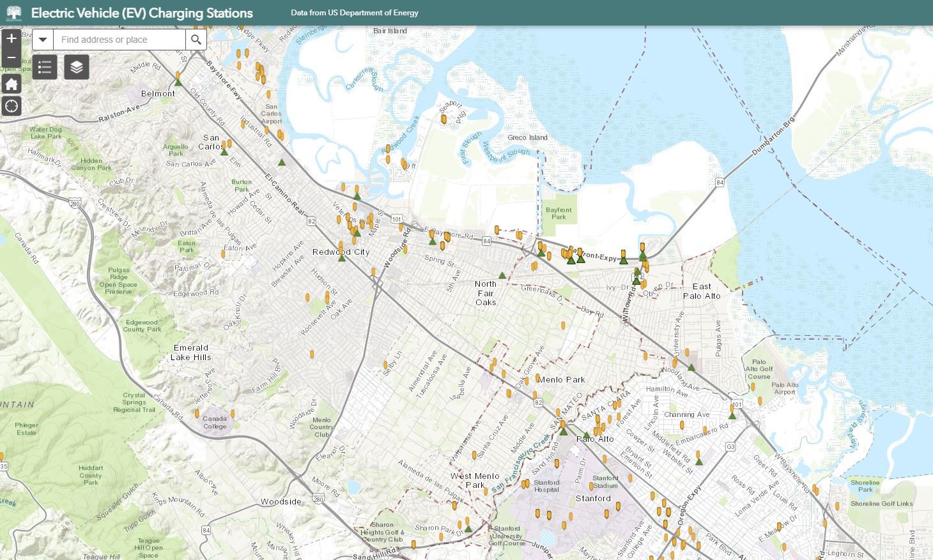Select green triangle marker near Belmont
The height and width of the screenshot is (560, 933).
[x=178, y=82]
